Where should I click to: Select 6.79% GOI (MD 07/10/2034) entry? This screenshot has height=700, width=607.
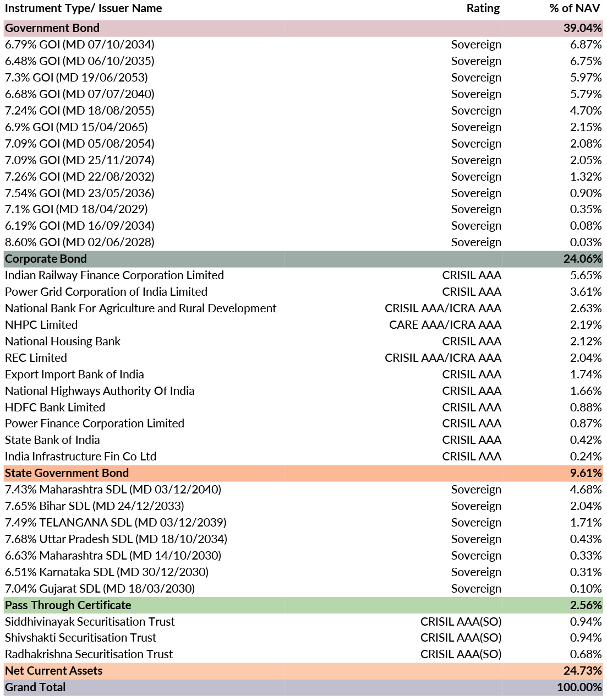(x=79, y=45)
